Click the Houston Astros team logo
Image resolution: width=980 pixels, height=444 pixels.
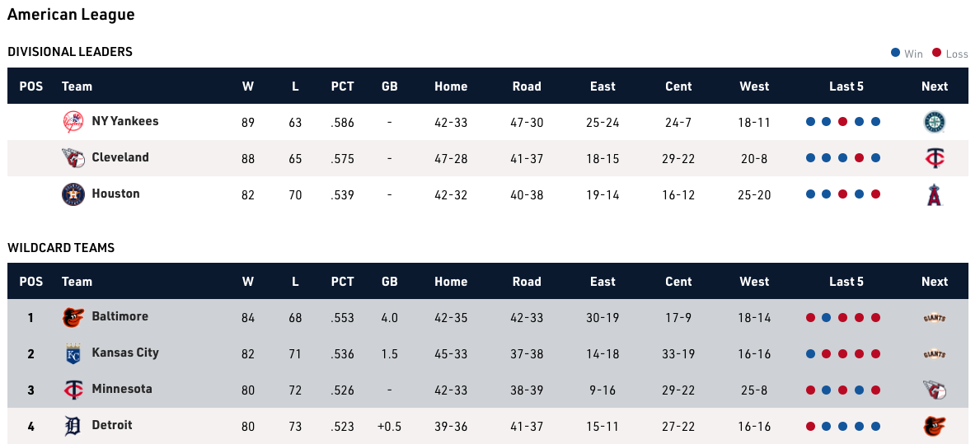(73, 194)
